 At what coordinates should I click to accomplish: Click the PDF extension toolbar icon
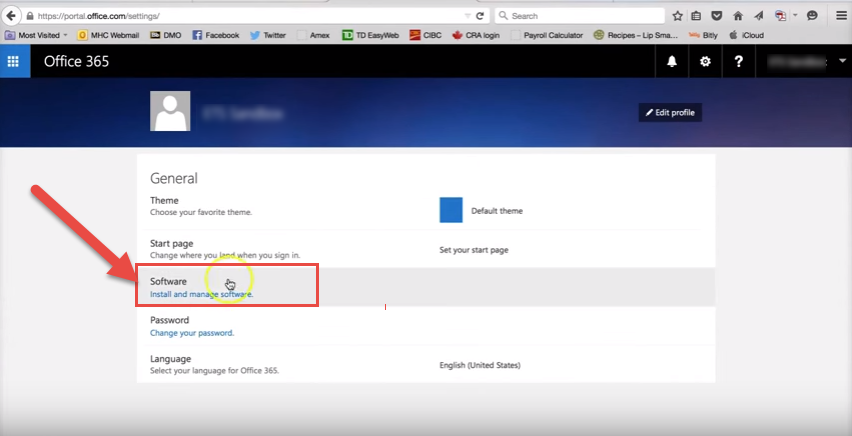click(781, 16)
